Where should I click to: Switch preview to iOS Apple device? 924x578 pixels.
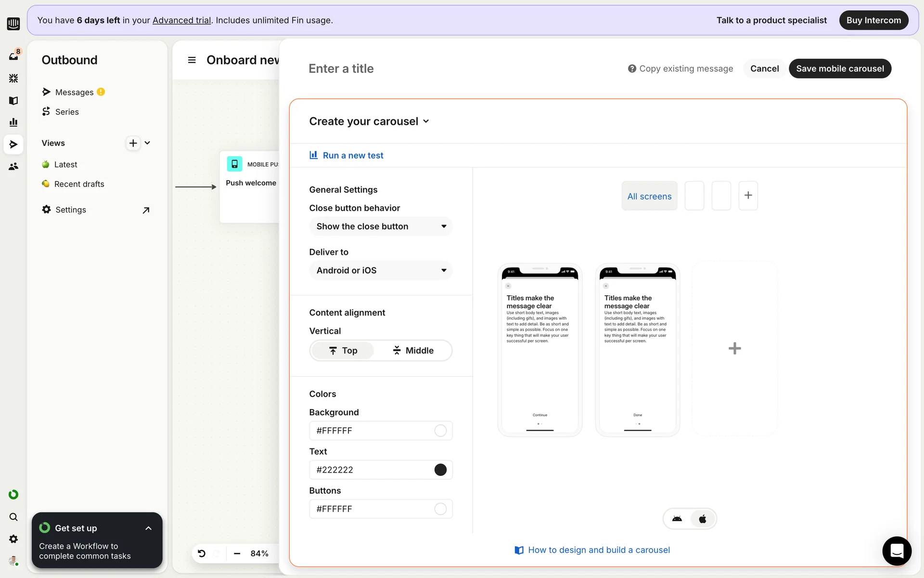click(x=703, y=519)
